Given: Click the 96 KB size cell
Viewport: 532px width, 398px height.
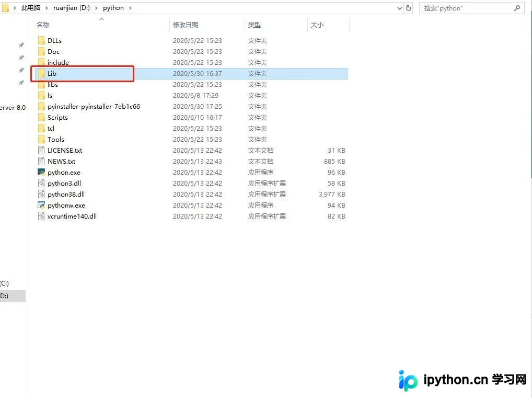Looking at the screenshot, I should point(336,172).
